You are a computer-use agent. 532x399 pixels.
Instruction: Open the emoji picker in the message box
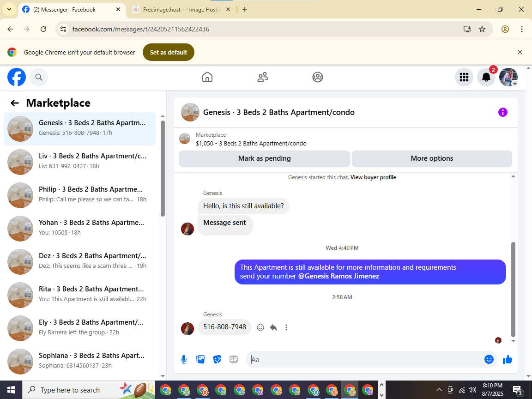coord(489,359)
